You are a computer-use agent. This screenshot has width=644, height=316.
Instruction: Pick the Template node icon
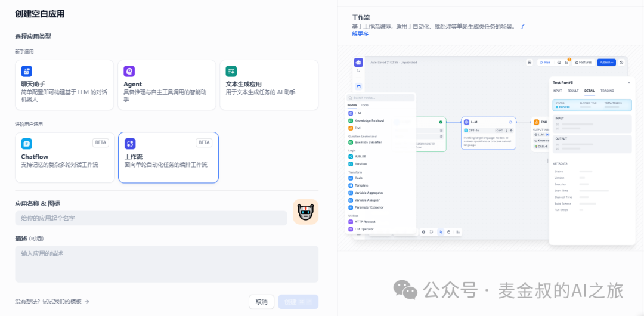point(351,186)
